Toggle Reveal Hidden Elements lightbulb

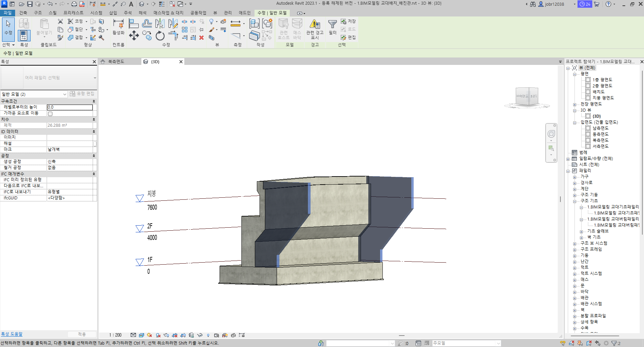[208, 335]
